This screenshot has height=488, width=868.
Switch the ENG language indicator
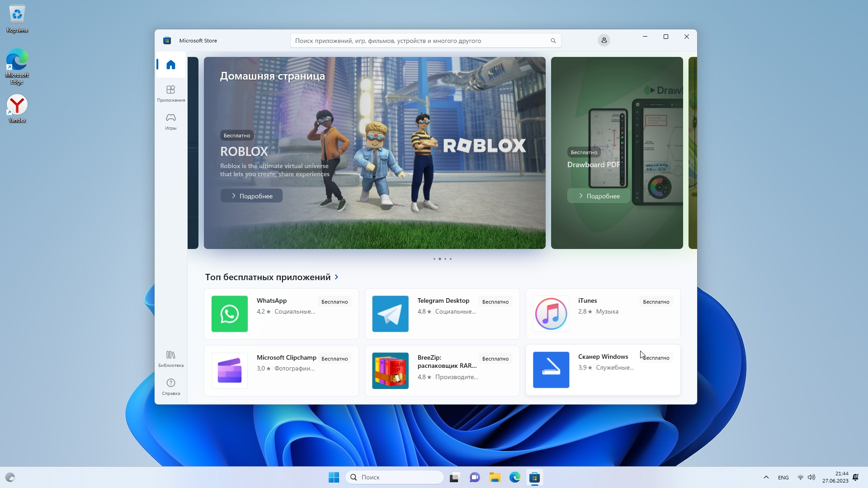pos(783,478)
